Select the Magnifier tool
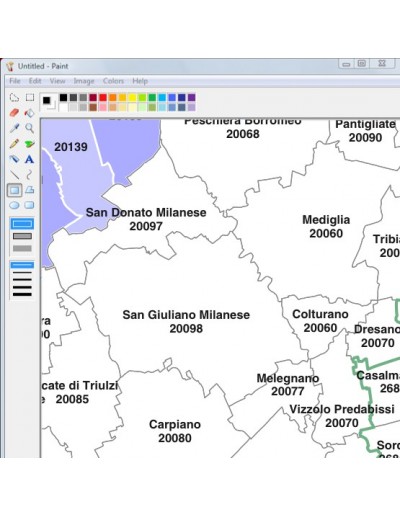This screenshot has height=517, width=400. click(30, 128)
